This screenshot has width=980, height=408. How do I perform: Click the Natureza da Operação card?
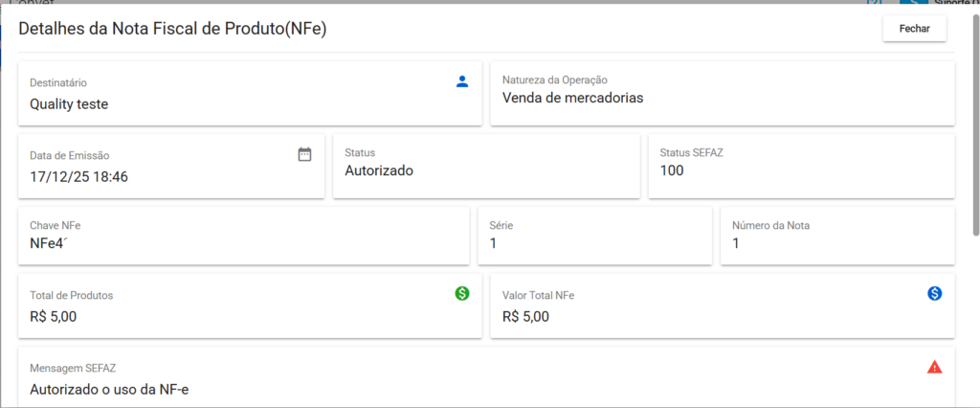coord(722,93)
